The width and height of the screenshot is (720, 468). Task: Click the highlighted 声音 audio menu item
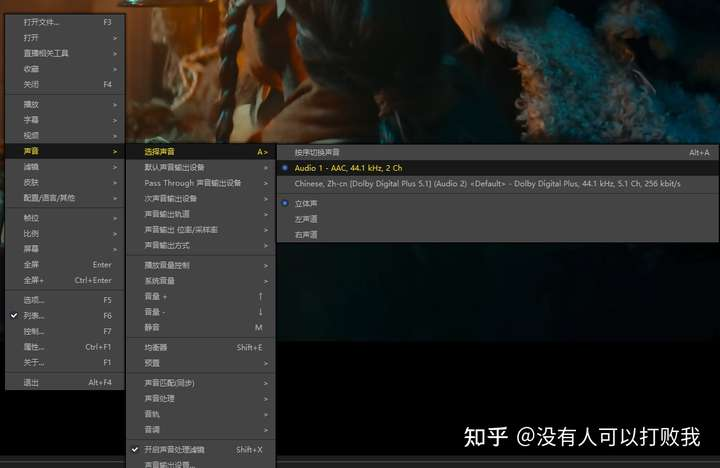65,151
